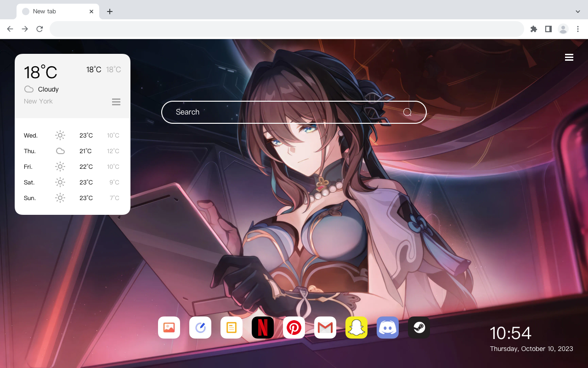The height and width of the screenshot is (368, 588).
Task: Click Sunday's 7°C low temperature
Action: (114, 198)
